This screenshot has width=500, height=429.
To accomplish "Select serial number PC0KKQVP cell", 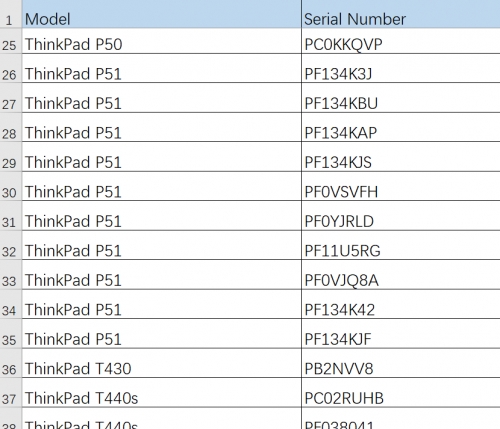I will [x=401, y=41].
